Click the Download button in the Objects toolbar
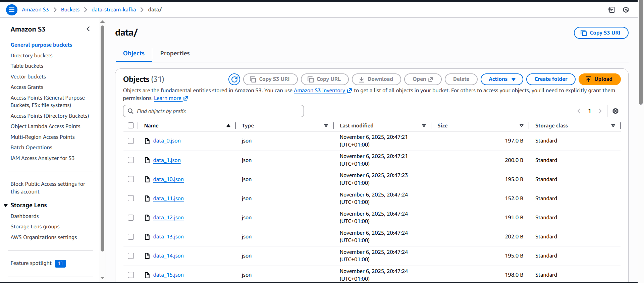 pos(376,79)
